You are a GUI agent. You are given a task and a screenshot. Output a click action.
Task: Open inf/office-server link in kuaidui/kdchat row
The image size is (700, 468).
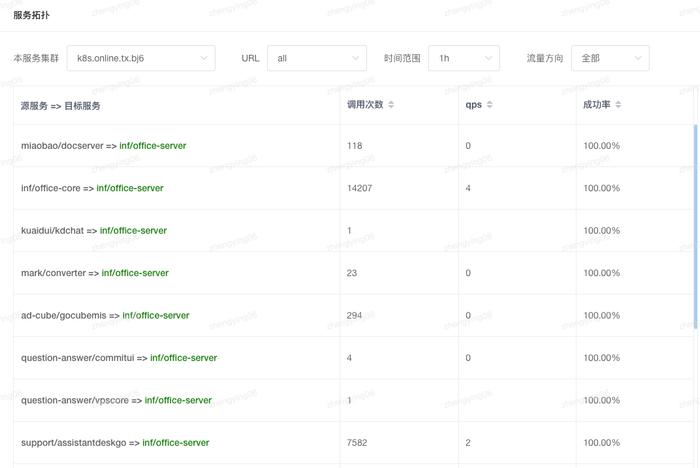133,230
